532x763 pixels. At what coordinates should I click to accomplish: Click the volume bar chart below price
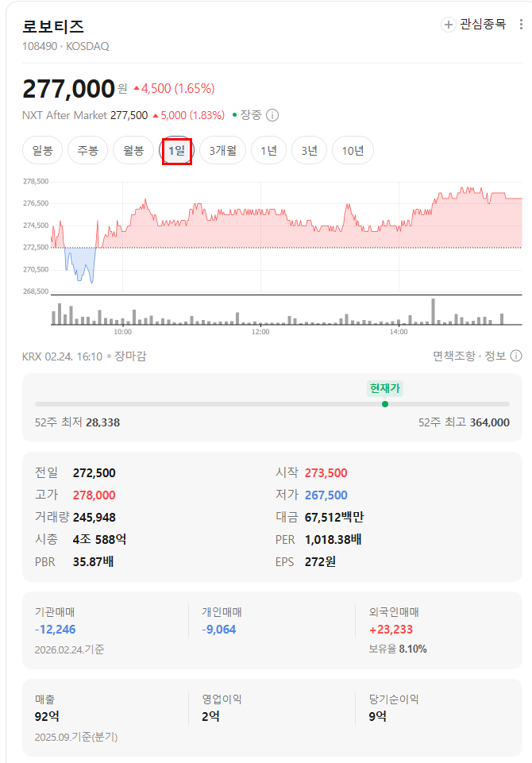[x=286, y=311]
